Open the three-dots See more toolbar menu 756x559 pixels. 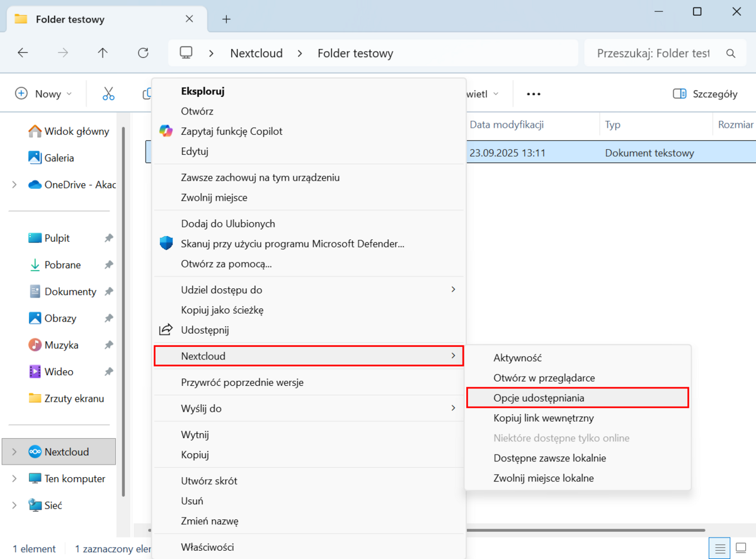[534, 94]
